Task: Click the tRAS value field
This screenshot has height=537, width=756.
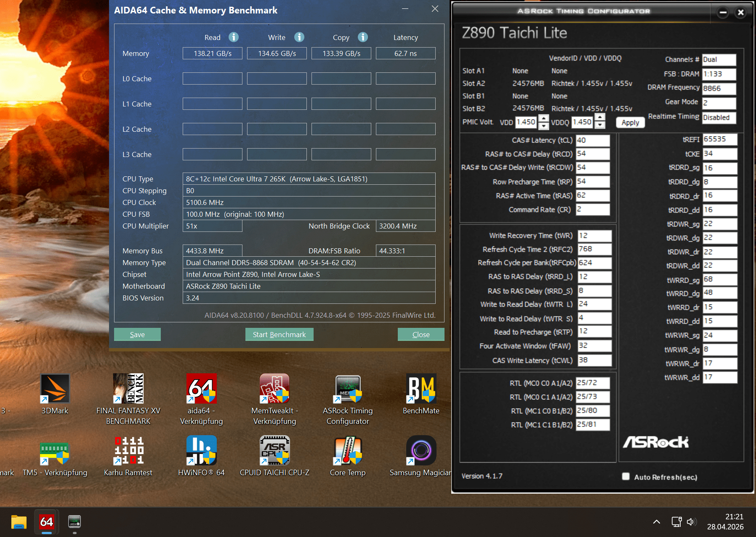Action: coord(593,195)
